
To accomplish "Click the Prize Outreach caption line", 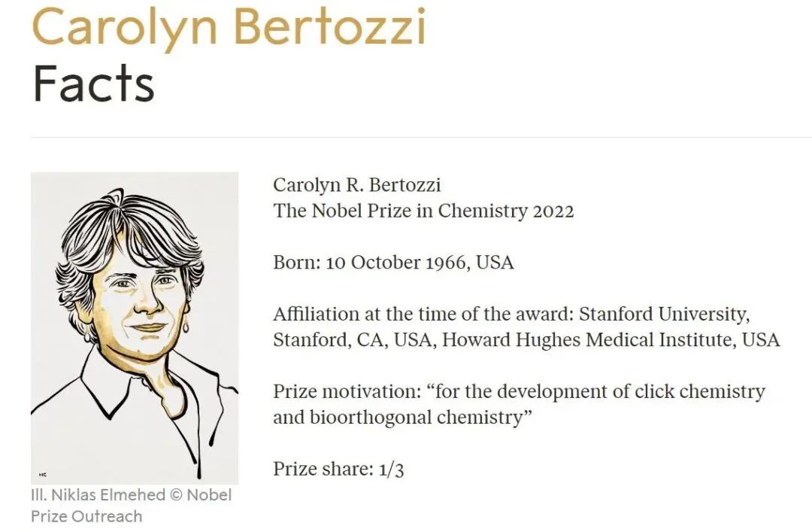I will (x=86, y=516).
